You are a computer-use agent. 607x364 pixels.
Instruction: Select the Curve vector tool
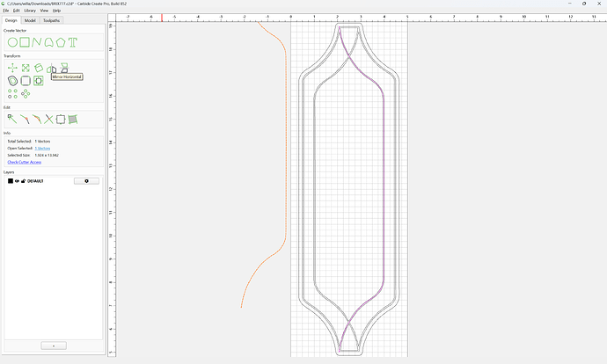(x=48, y=42)
